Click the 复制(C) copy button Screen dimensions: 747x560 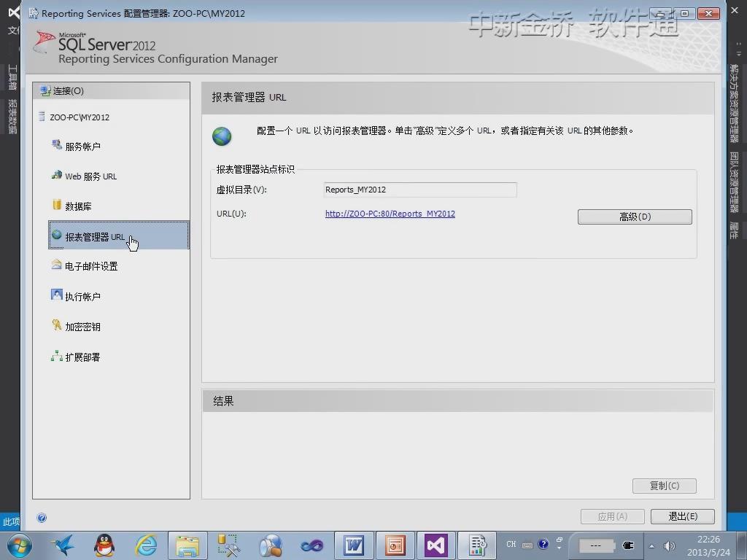(664, 486)
